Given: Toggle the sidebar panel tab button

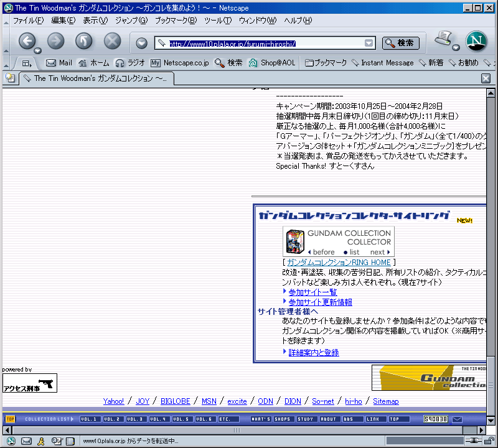Looking at the screenshot, I should pyautogui.click(x=27, y=63).
